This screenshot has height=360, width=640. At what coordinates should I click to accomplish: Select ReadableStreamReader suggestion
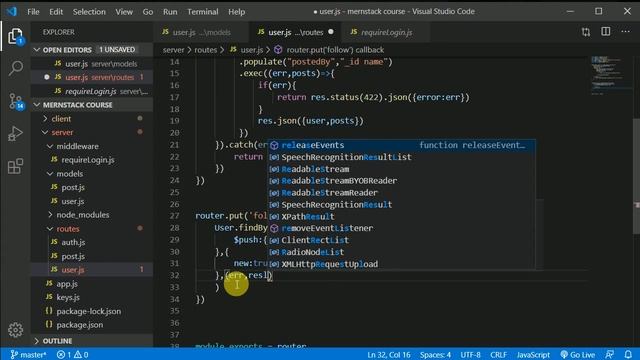pos(402,193)
